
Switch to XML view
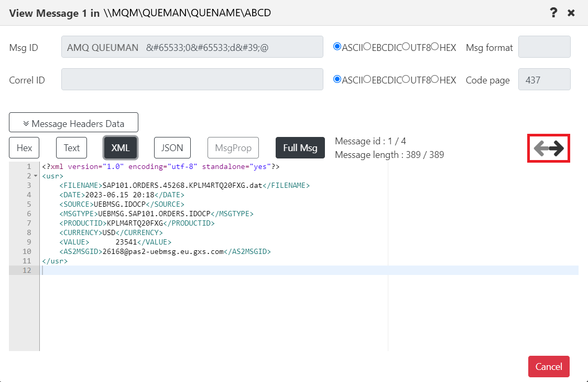click(121, 147)
